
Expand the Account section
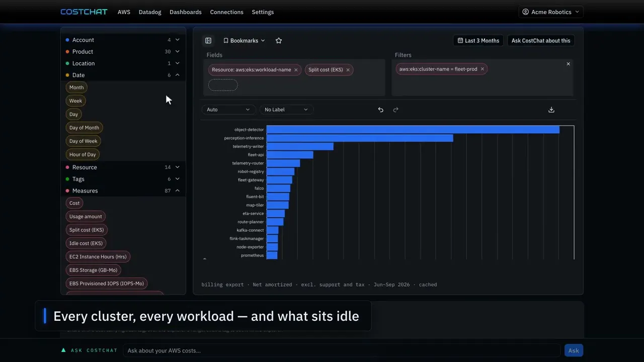[123, 40]
